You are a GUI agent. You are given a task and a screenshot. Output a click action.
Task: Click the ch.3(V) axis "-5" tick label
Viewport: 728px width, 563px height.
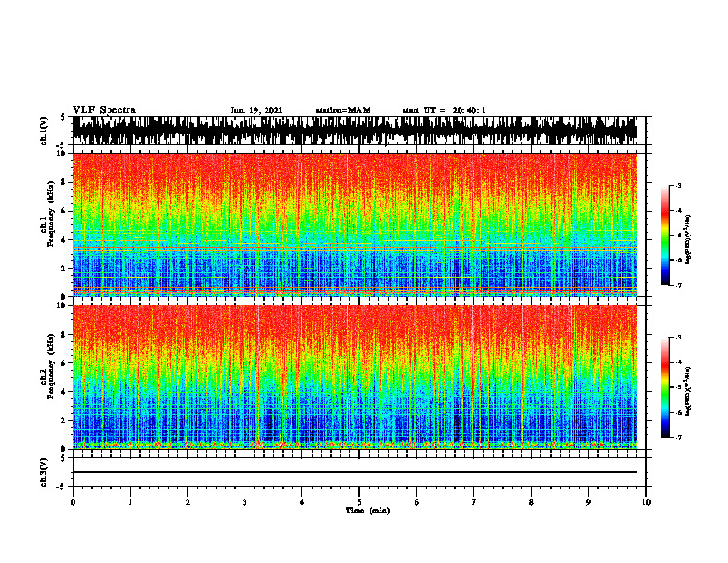62,487
